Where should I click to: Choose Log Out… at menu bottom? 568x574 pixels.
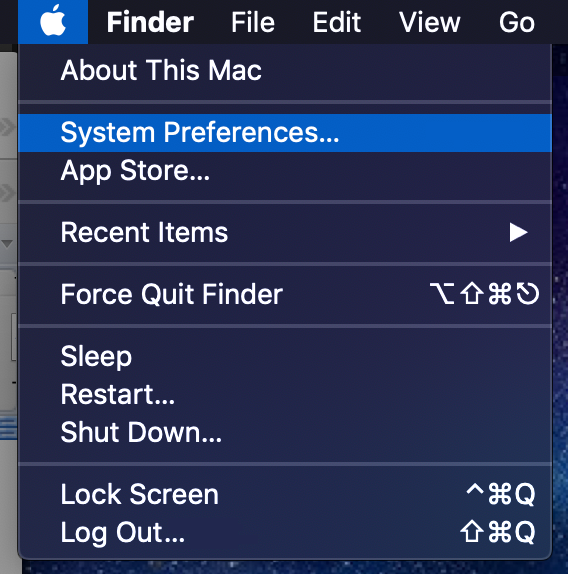(x=285, y=533)
